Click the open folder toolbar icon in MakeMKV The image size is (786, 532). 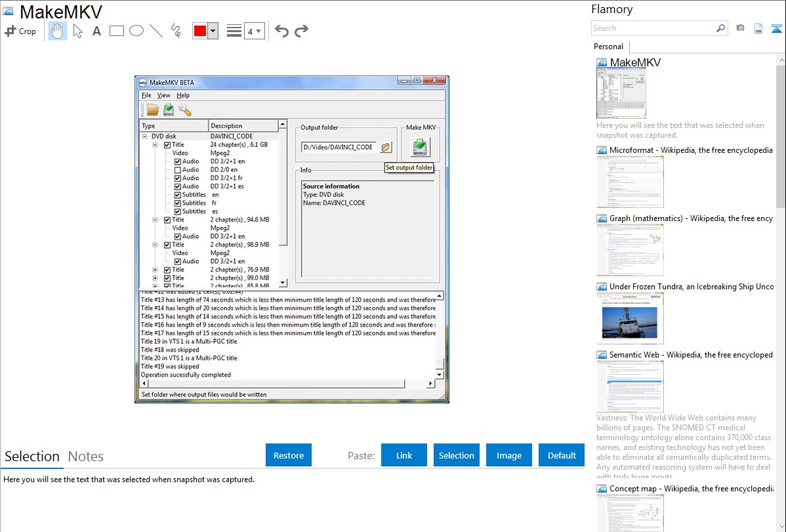point(153,110)
